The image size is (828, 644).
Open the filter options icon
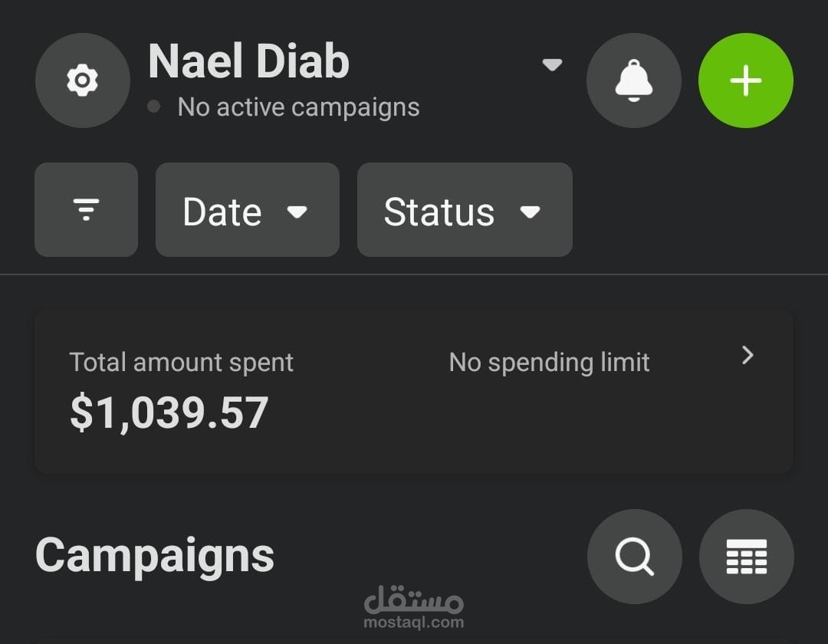[x=86, y=209]
